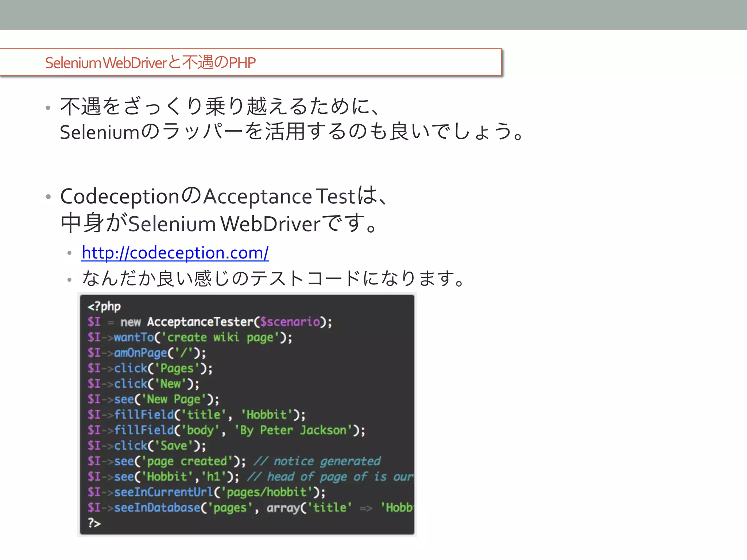Click the text 'CodeceptionのAcceptance Testは、'
The height and width of the screenshot is (560, 747).
(224, 196)
